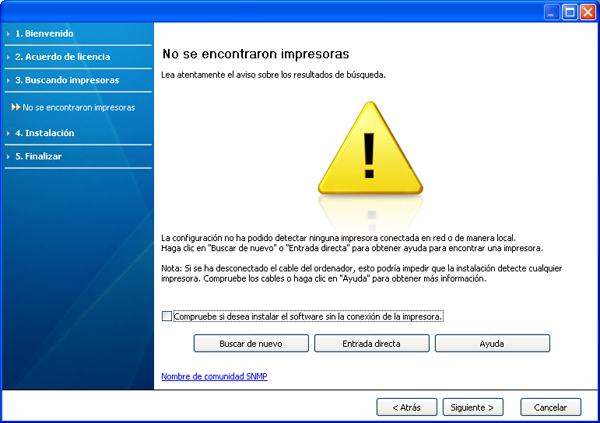Click the Buscar de nuevo button

(x=251, y=343)
